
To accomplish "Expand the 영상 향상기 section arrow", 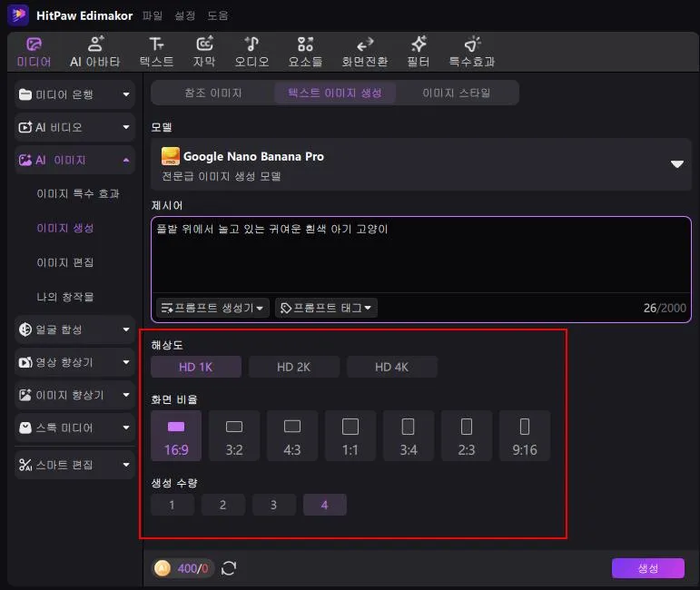I will [126, 362].
